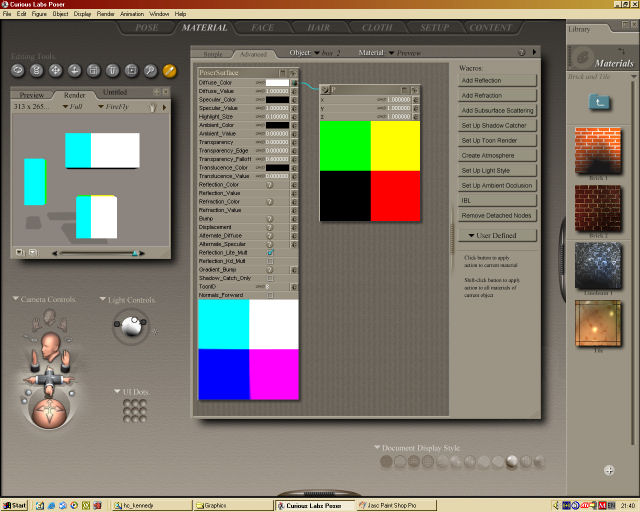Click the magnifier tool in Editing Tools
Viewport: 640px width, 512px height.
point(150,71)
